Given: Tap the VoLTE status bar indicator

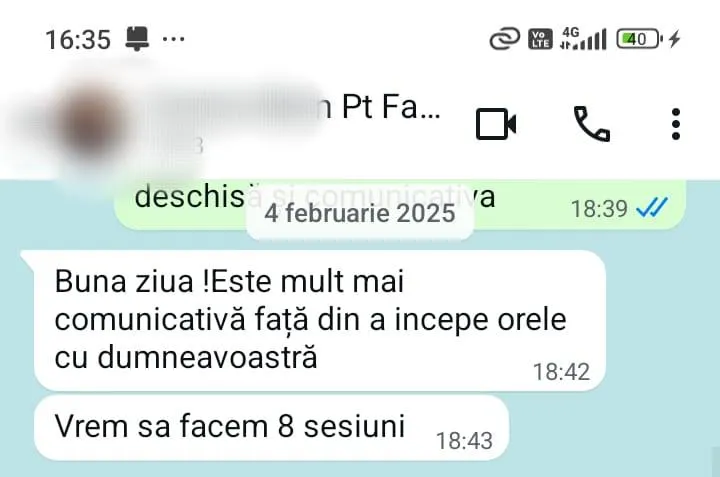Looking at the screenshot, I should [x=540, y=39].
